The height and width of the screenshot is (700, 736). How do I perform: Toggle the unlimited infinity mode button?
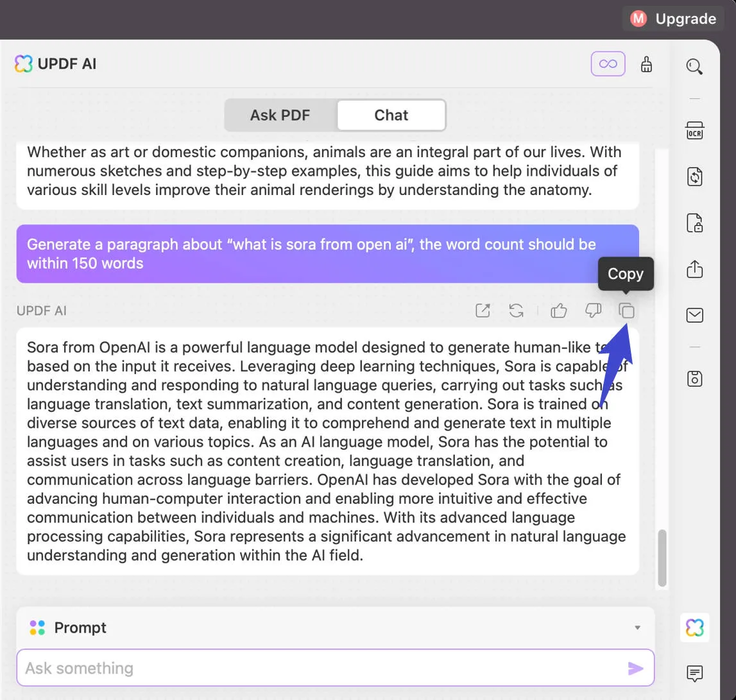coord(608,64)
